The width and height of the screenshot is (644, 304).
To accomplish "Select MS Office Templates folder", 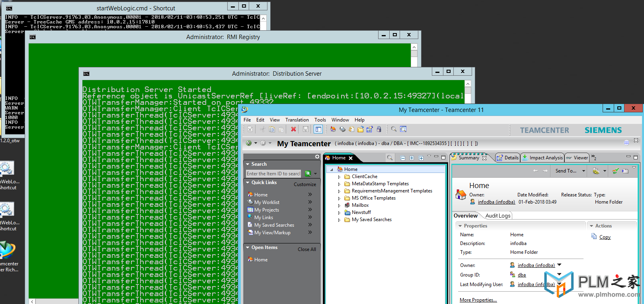I will point(374,198).
